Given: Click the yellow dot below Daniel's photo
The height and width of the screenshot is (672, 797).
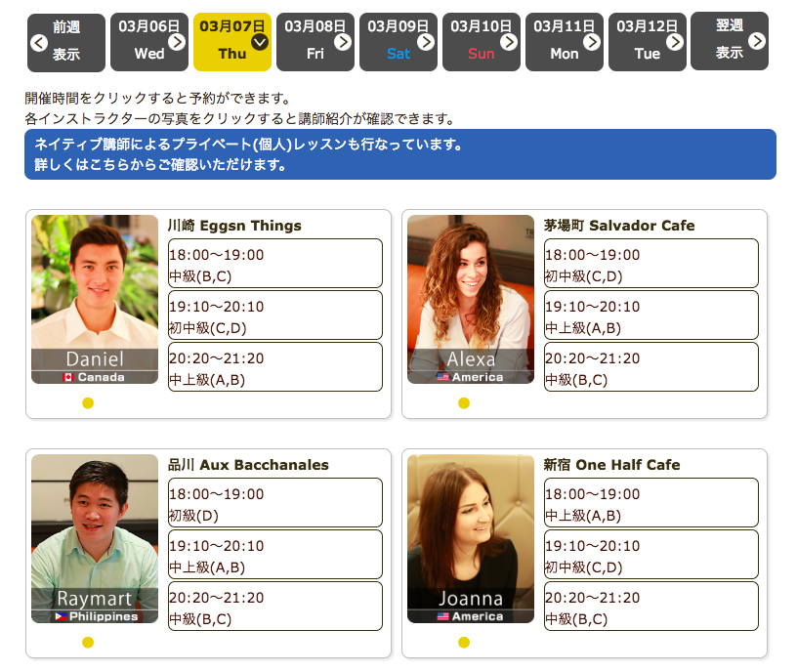Looking at the screenshot, I should pos(88,403).
